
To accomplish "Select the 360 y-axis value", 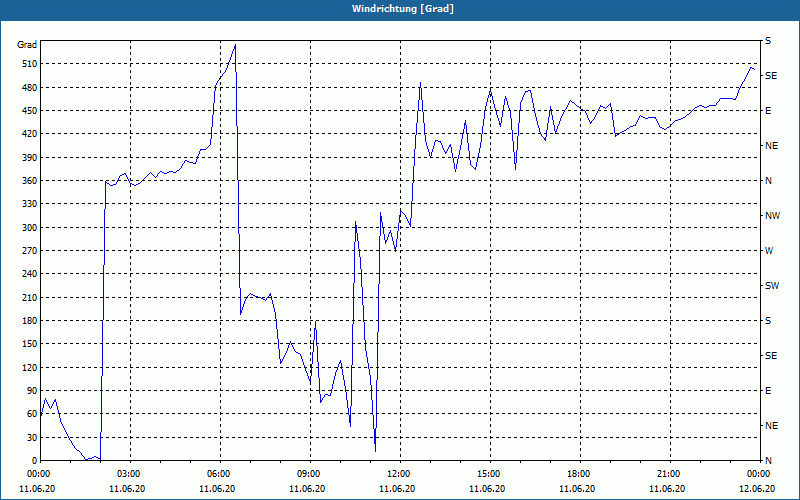I will click(28, 181).
